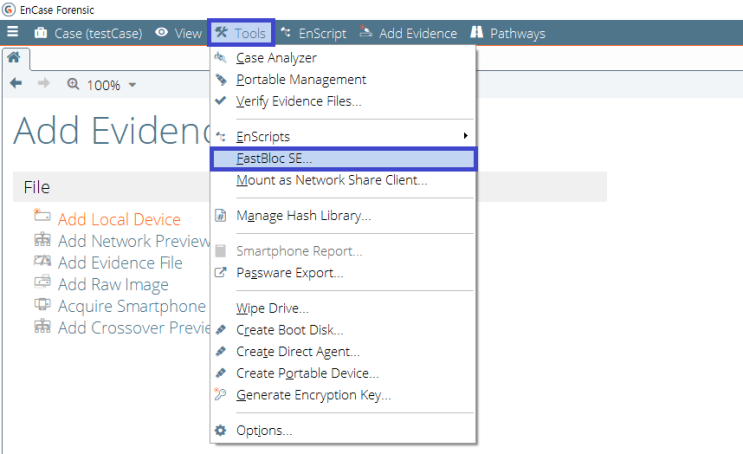Go back with the left arrow icon

click(16, 83)
